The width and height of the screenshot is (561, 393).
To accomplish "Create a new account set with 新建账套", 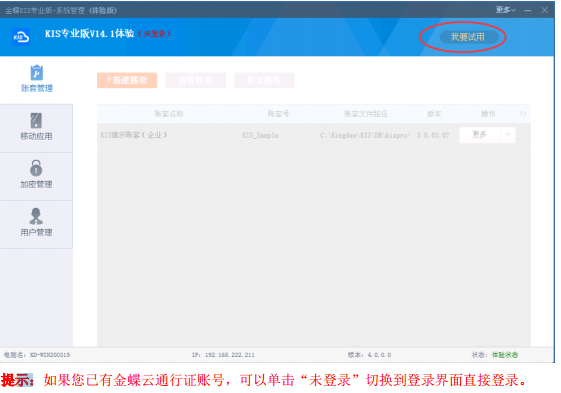I will click(x=127, y=80).
